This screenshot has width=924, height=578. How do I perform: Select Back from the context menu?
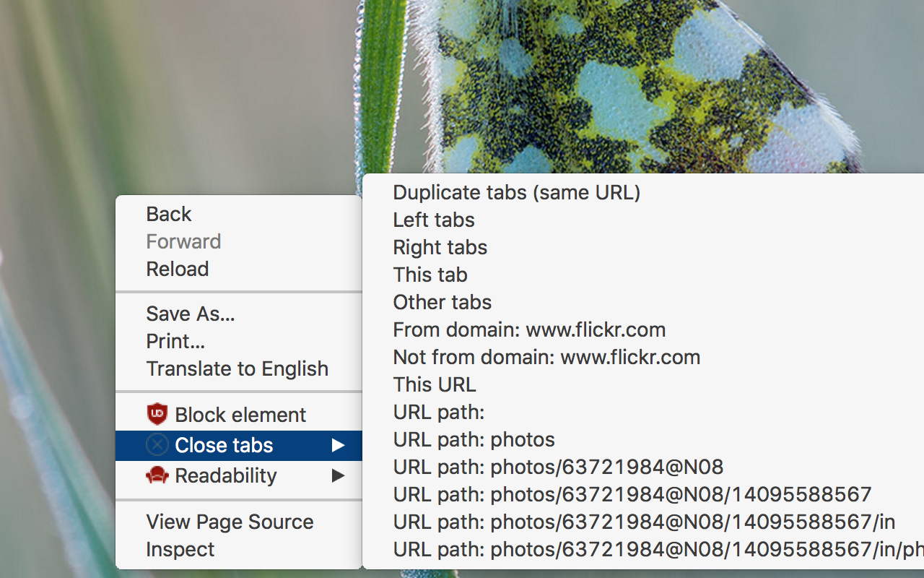(x=168, y=213)
